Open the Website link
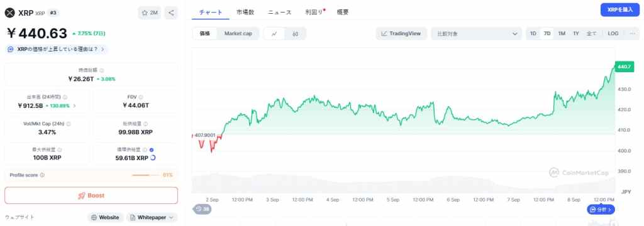The image size is (644, 226). coord(106,217)
